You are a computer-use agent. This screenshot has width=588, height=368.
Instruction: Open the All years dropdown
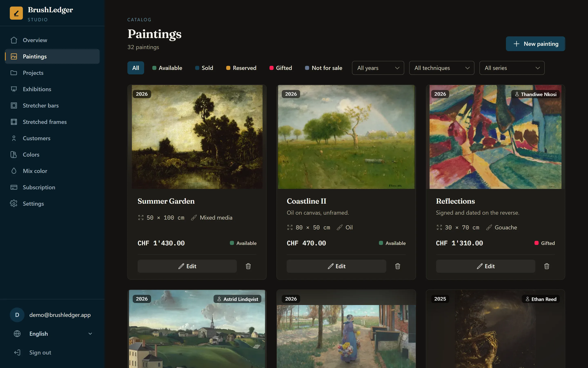coord(378,68)
